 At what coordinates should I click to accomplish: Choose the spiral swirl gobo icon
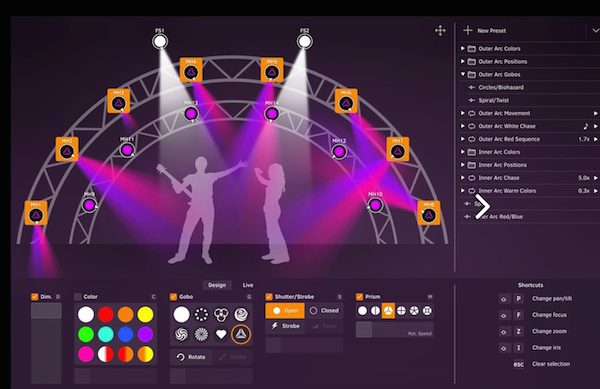(181, 334)
